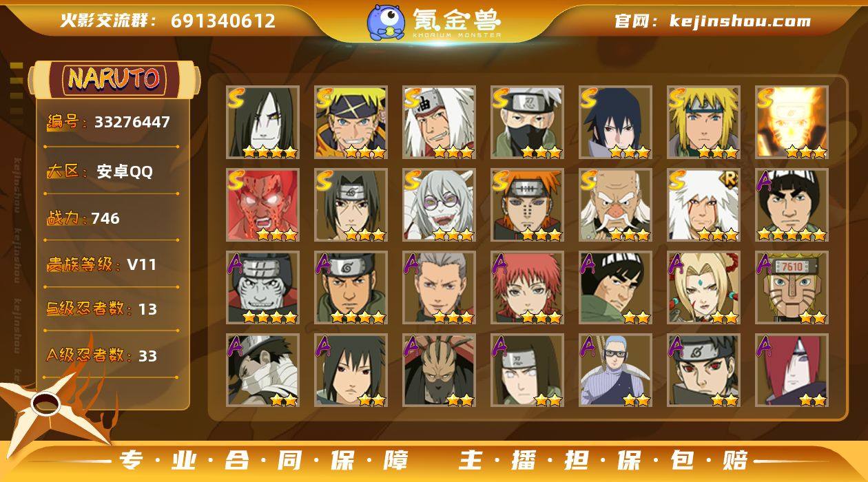Viewport: 868px width, 482px height.
Task: Open the kejinshou.com official website link
Action: point(712,21)
